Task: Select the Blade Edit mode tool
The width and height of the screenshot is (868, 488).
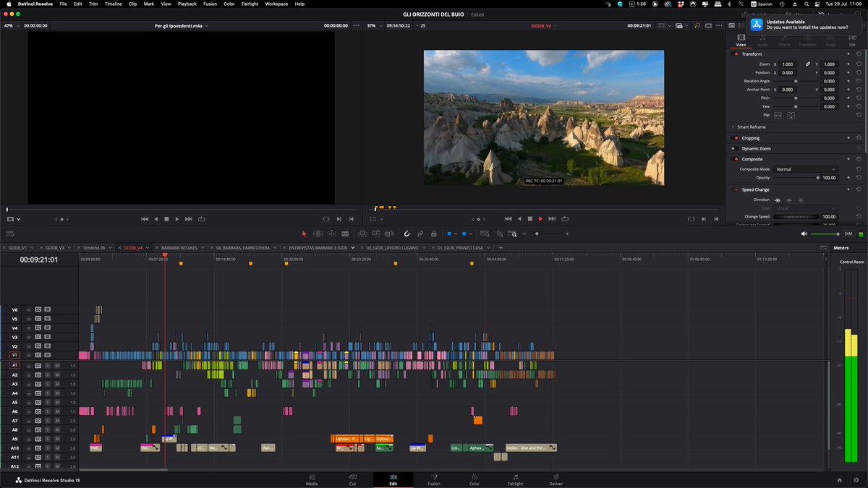Action: pos(344,234)
